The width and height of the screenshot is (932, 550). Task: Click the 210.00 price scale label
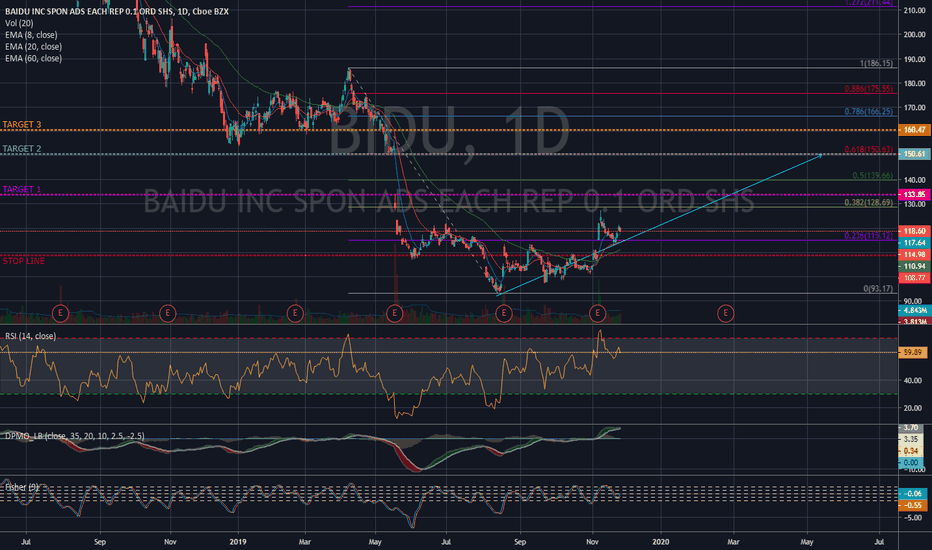coord(914,11)
